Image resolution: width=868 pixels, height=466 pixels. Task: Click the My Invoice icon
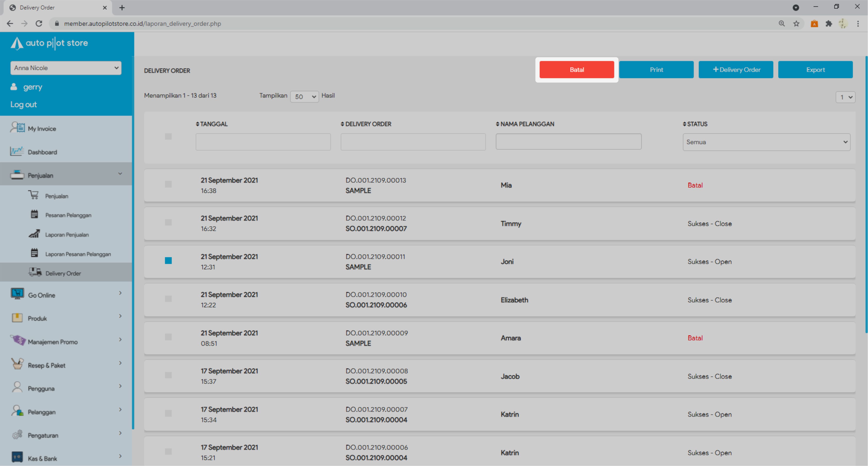(17, 128)
